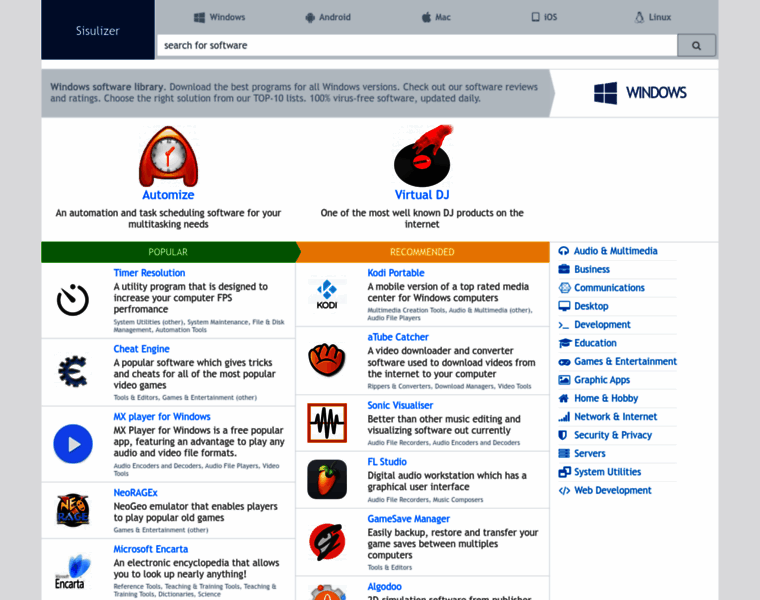
Task: Switch to the Mac platform tab
Action: coord(436,17)
